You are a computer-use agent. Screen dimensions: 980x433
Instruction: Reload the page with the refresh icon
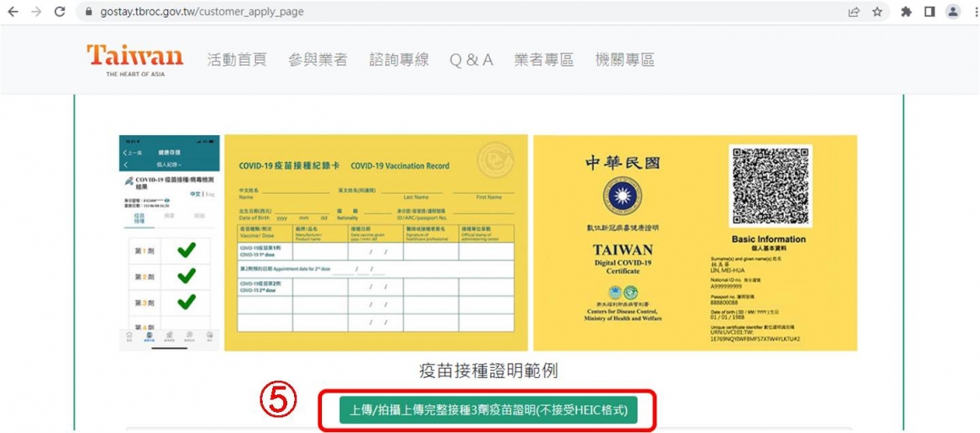coord(60,12)
